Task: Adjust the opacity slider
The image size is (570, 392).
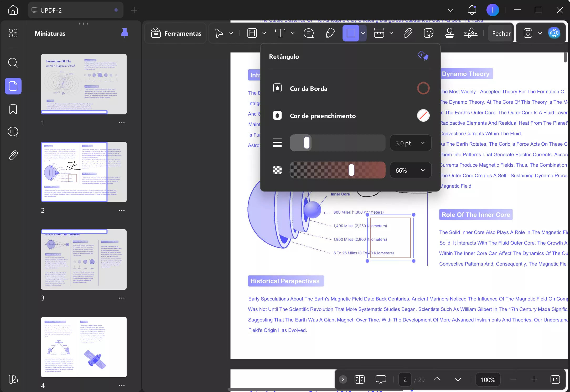Action: coord(338,170)
